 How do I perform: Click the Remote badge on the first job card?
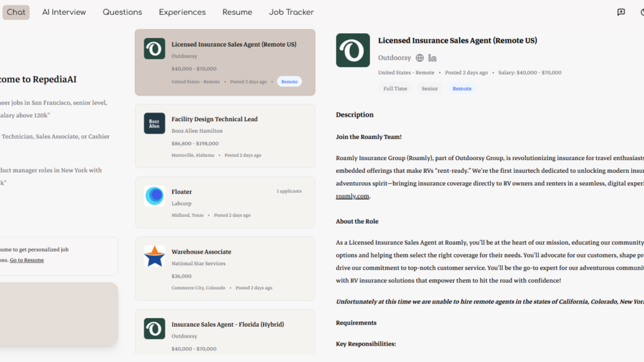[x=289, y=82]
